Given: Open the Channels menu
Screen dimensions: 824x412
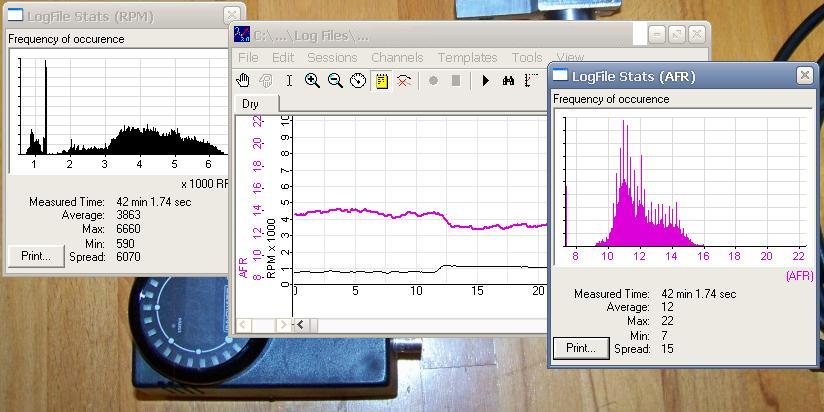Looking at the screenshot, I should [x=397, y=58].
